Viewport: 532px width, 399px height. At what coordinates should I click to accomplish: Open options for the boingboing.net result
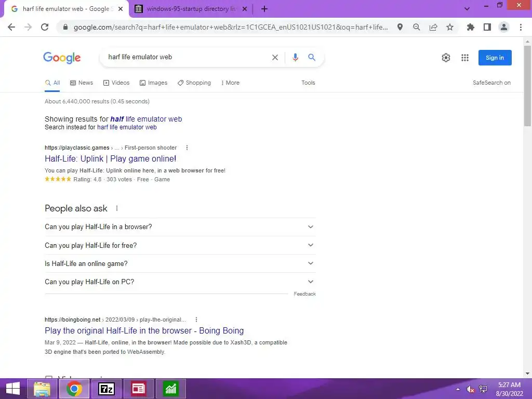pyautogui.click(x=196, y=320)
